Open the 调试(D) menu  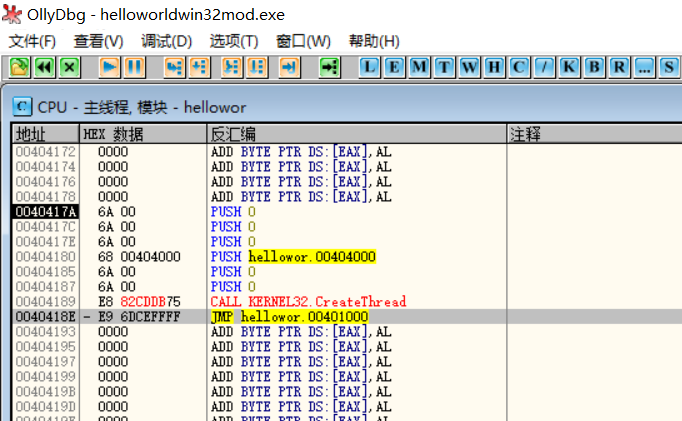tap(167, 41)
